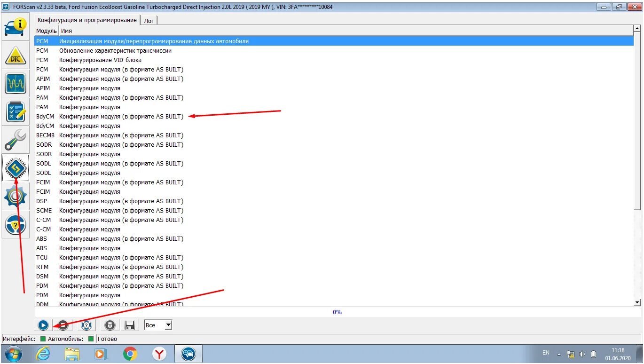This screenshot has height=364, width=644.
Task: Click the vertical scrollbar thumb of list
Action: 637,121
